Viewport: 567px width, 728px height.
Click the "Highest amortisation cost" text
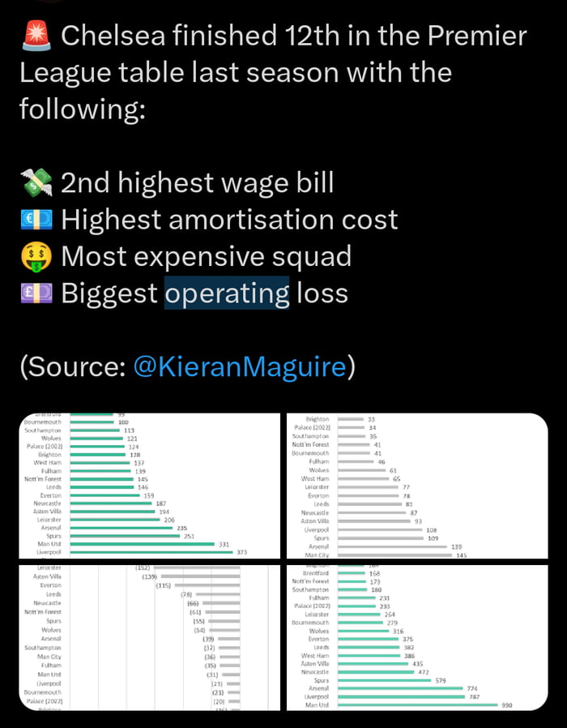click(x=229, y=220)
